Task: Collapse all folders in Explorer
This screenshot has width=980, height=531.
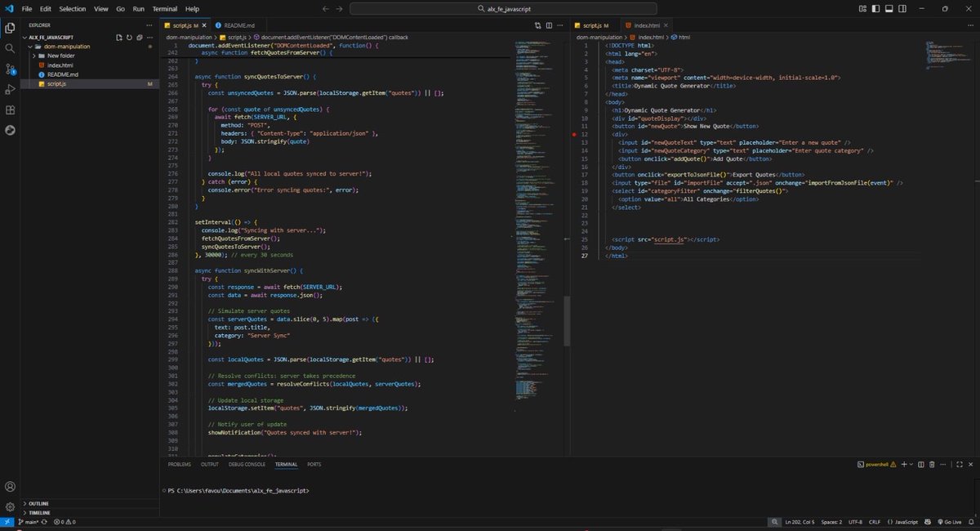Action: (x=139, y=38)
